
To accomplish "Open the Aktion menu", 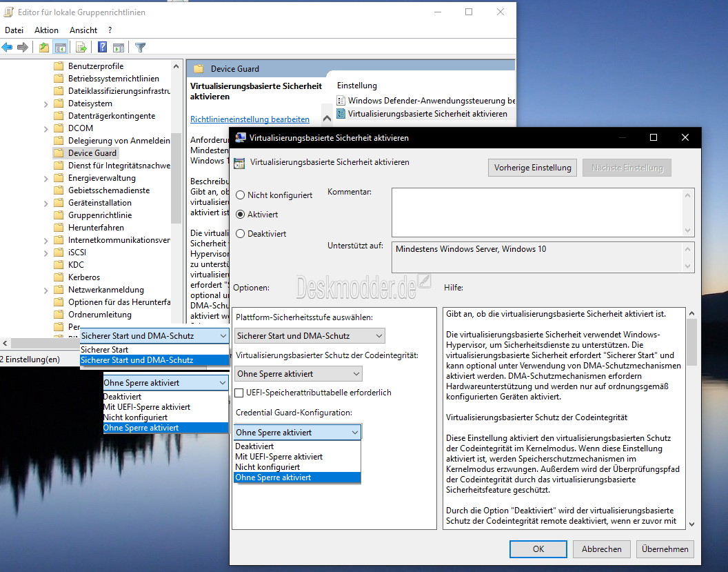I will tap(46, 30).
